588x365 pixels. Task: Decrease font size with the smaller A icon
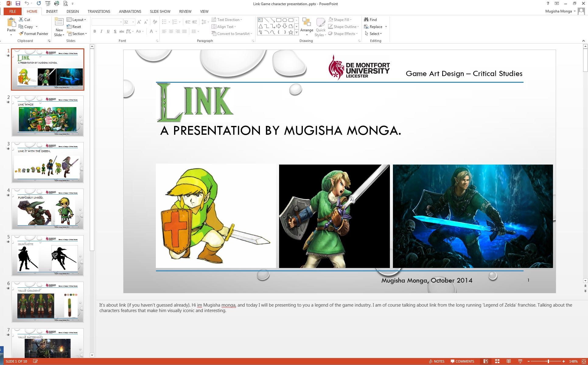pyautogui.click(x=146, y=22)
